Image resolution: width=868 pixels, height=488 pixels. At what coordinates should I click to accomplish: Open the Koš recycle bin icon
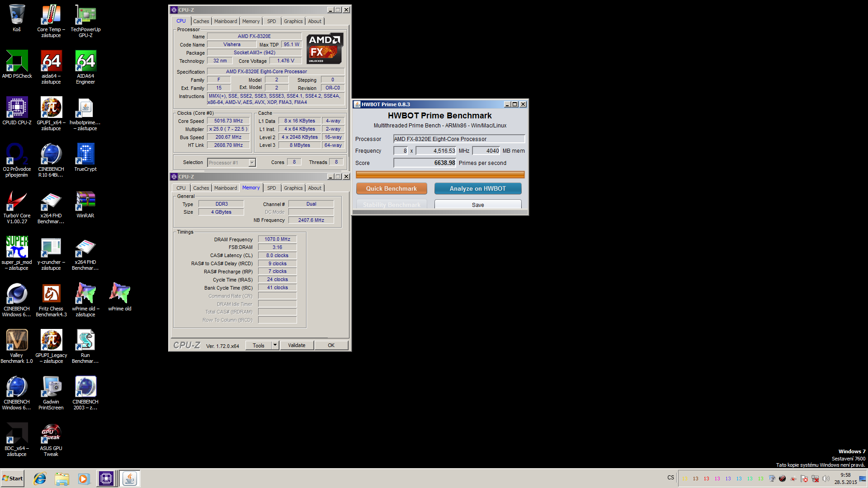(x=17, y=18)
